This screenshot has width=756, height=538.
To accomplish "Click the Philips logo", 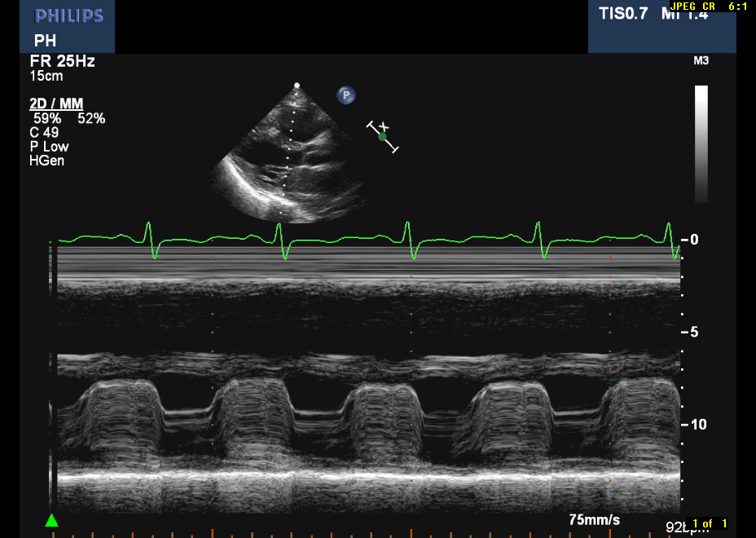I will [69, 16].
